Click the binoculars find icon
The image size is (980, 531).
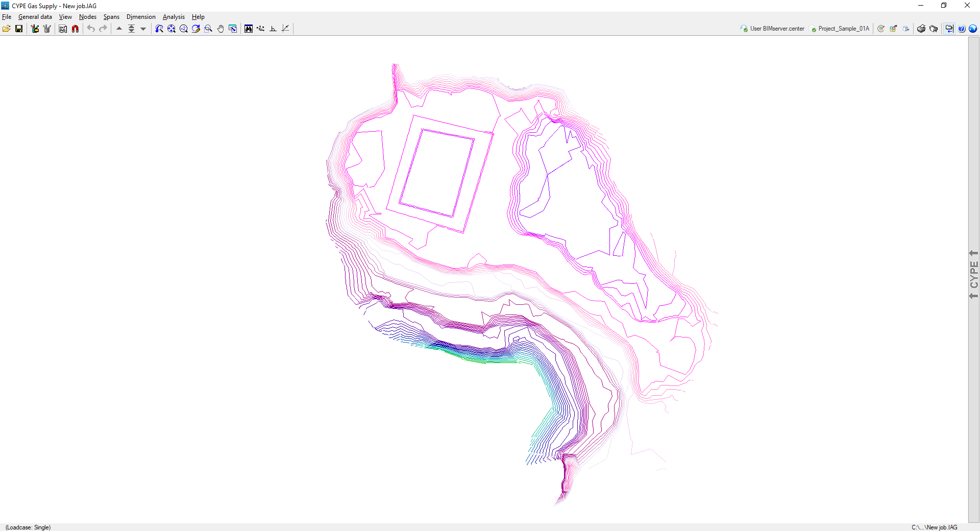[x=249, y=29]
